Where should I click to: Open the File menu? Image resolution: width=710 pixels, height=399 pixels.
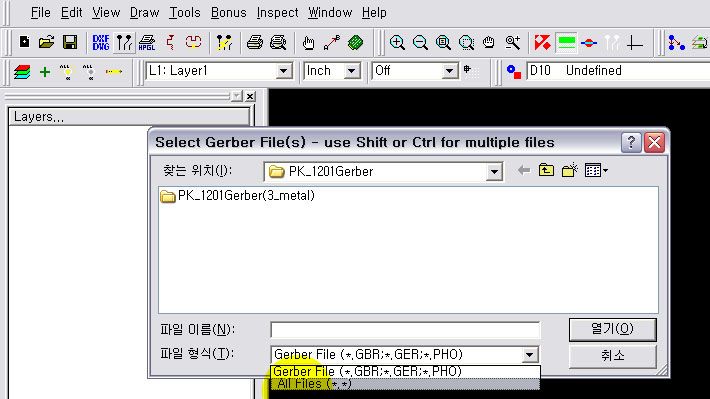tap(40, 13)
